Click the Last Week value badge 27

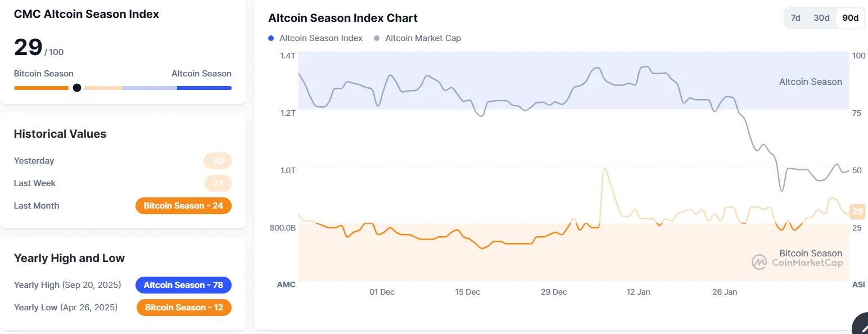pos(218,183)
